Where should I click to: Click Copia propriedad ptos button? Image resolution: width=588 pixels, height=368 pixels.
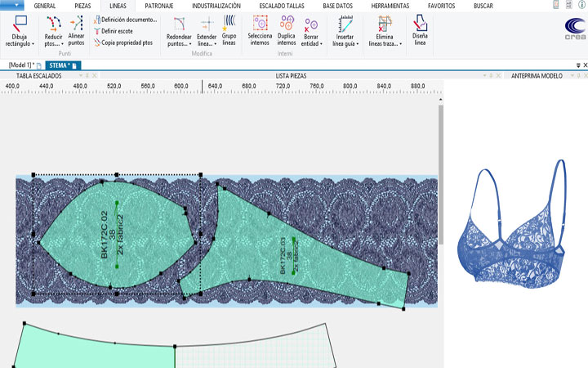pos(125,42)
